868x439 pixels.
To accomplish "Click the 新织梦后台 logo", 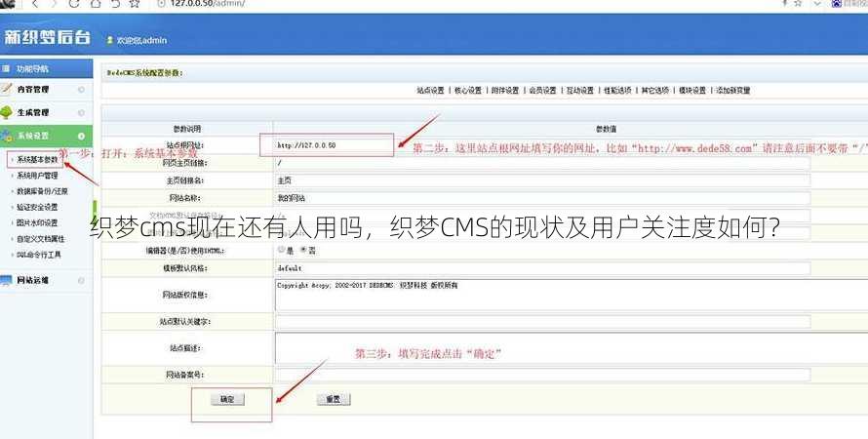I will point(47,37).
